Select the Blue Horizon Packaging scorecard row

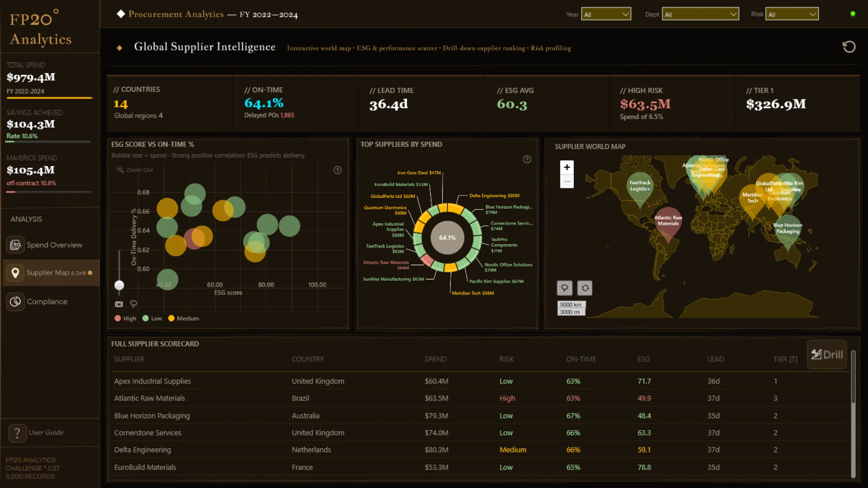(x=481, y=416)
